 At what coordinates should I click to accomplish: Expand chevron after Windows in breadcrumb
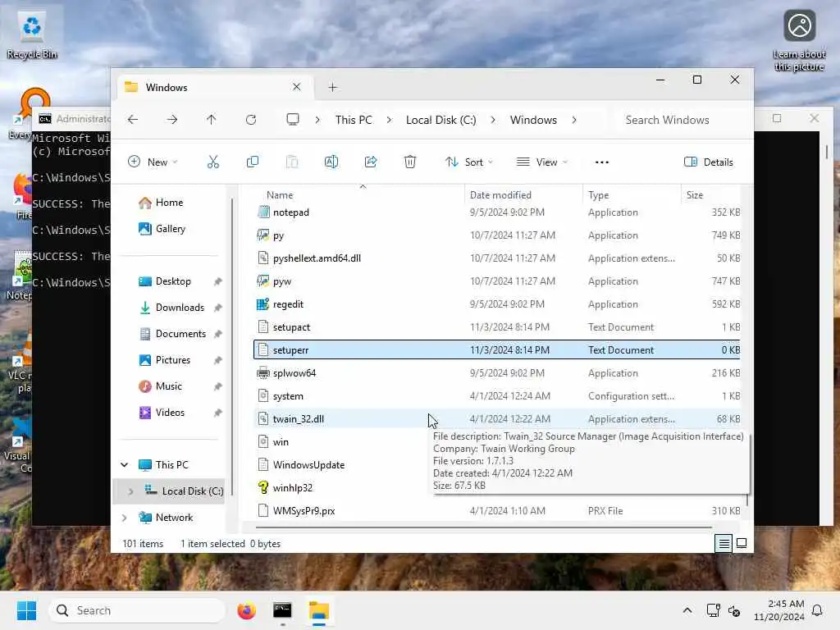point(574,120)
